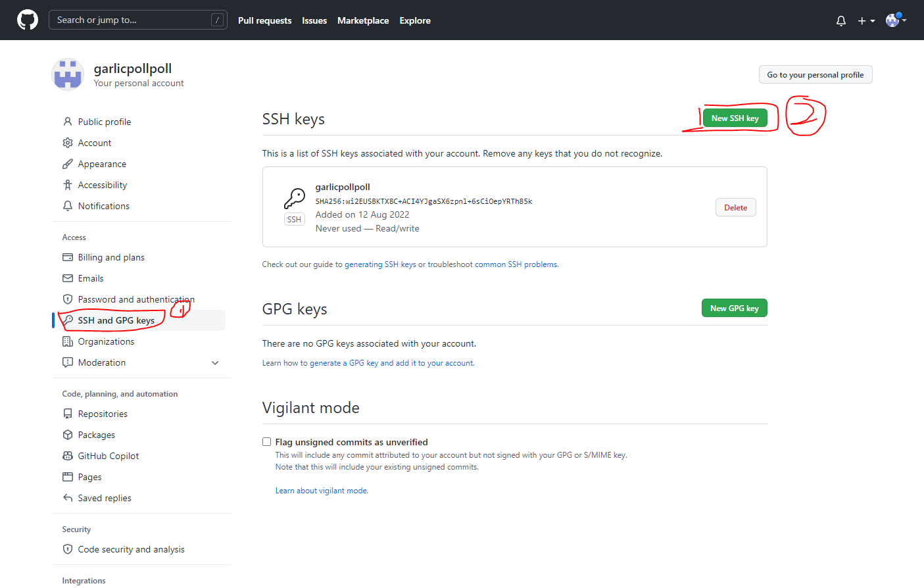Open the GitHub logo homepage

(x=28, y=20)
